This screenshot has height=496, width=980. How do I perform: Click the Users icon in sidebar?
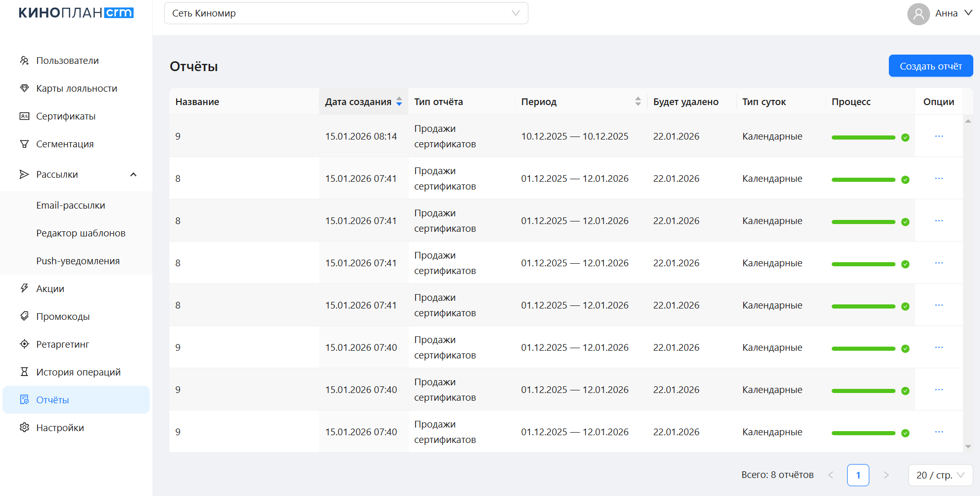tap(24, 61)
